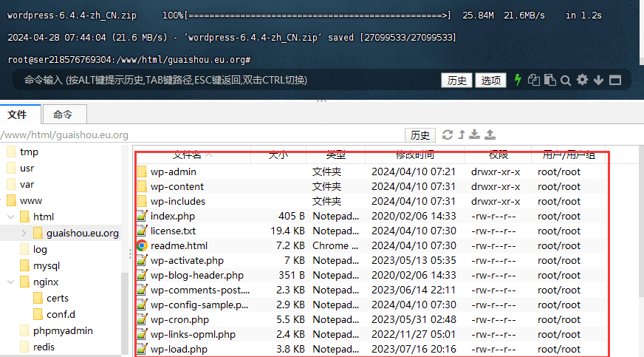Image resolution: width=644 pixels, height=357 pixels.
Task: Select certs folder in tree
Action: (x=57, y=299)
